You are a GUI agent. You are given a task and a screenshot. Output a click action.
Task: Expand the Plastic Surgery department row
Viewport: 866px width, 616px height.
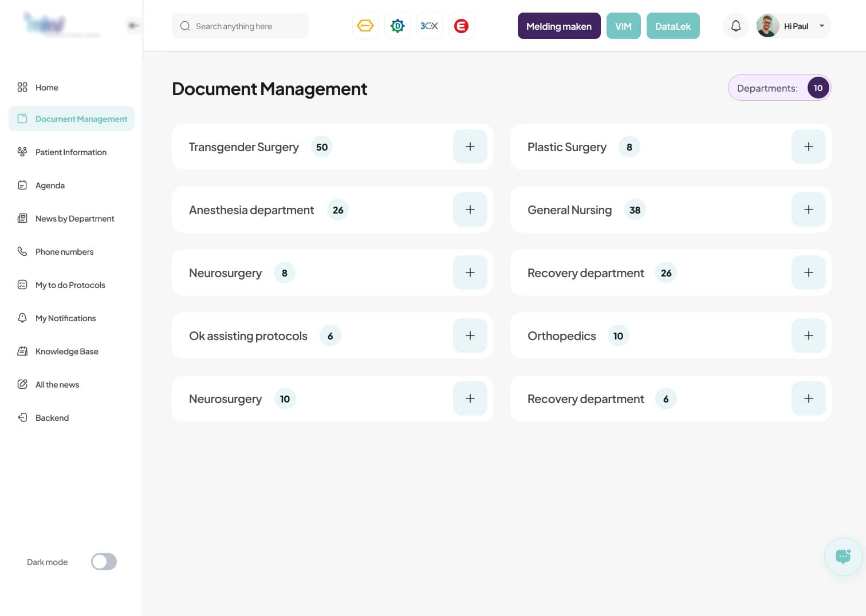808,147
